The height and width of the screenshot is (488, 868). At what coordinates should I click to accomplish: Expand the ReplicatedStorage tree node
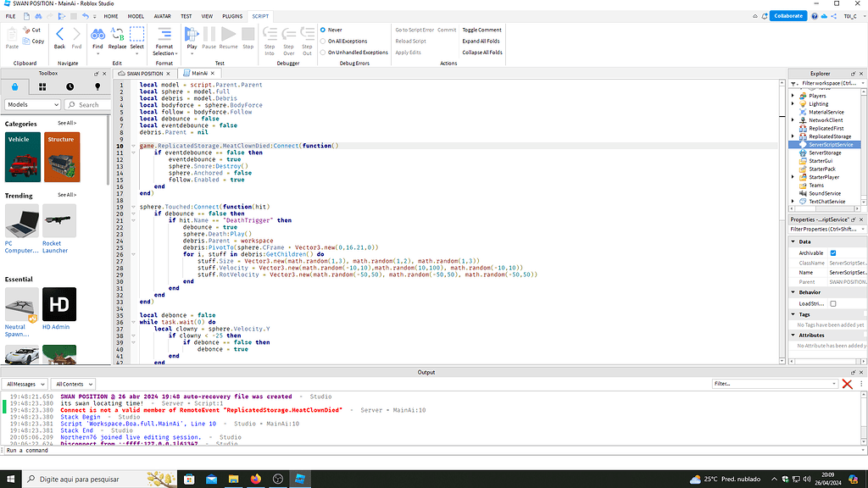[x=793, y=136]
